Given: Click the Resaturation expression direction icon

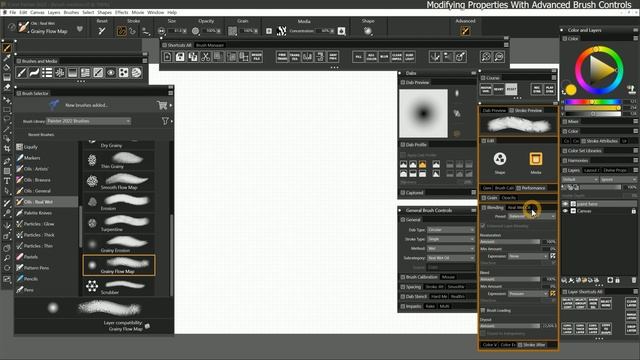Looking at the screenshot, I should click(x=553, y=256).
